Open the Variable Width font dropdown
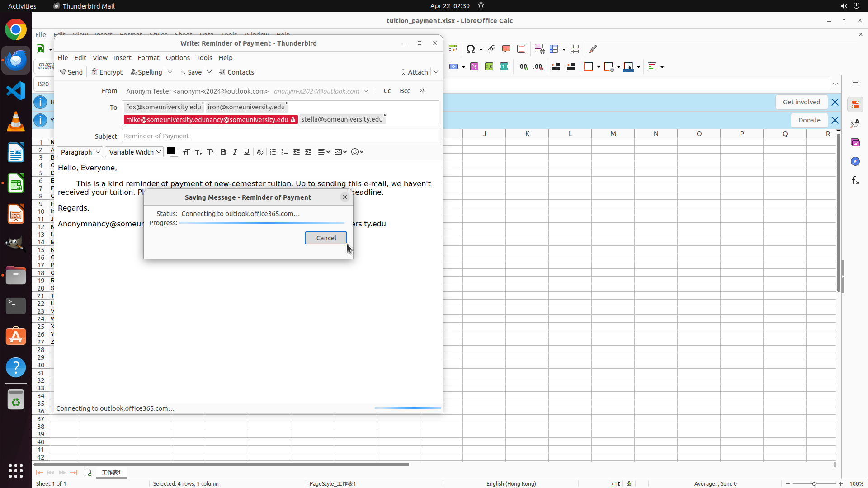The width and height of the screenshot is (868, 488). point(134,152)
